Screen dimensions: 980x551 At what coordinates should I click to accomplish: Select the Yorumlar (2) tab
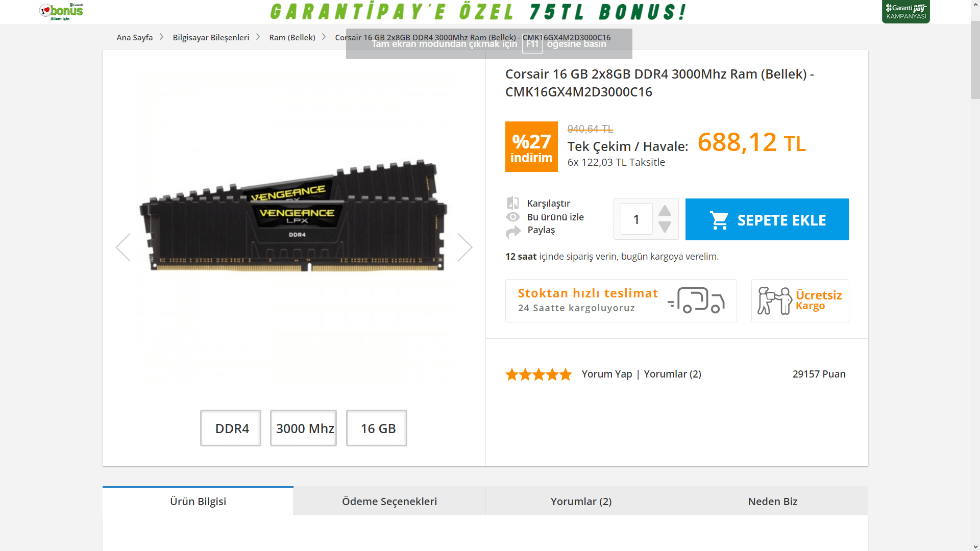pyautogui.click(x=581, y=501)
